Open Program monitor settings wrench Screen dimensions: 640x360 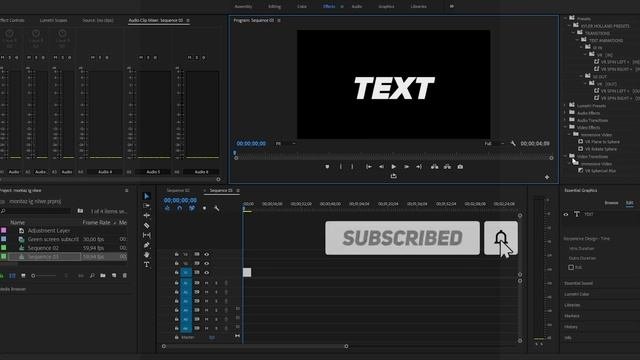[x=513, y=143]
